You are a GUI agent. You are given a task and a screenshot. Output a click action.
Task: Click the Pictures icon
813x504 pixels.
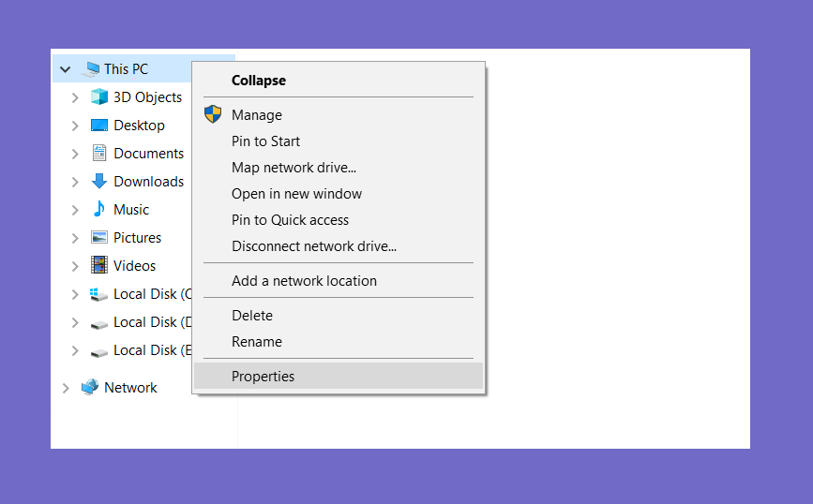click(x=99, y=237)
